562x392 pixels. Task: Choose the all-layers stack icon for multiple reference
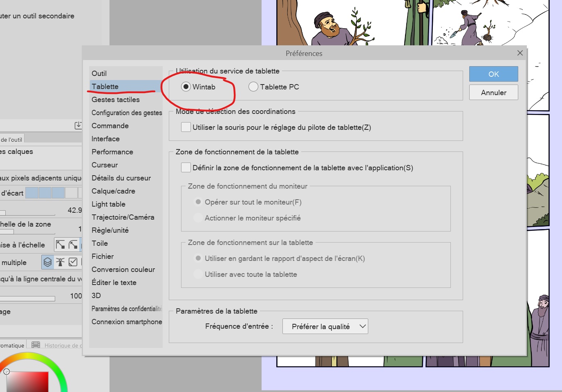48,262
